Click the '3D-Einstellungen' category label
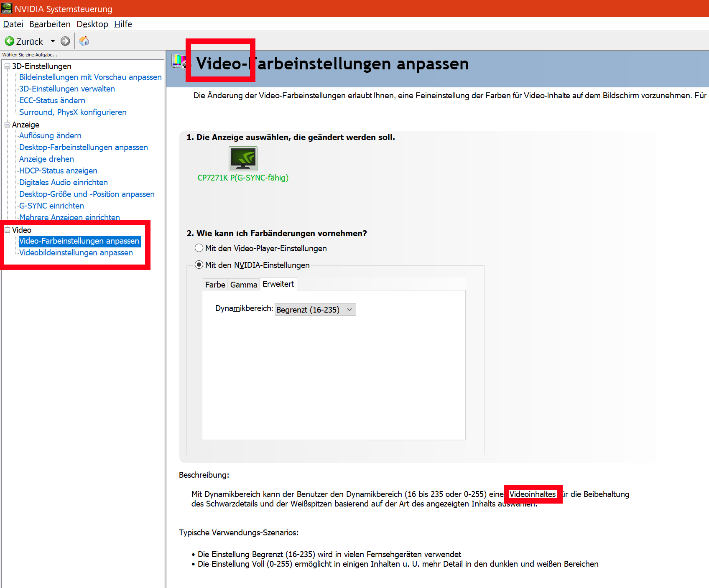 pos(42,66)
